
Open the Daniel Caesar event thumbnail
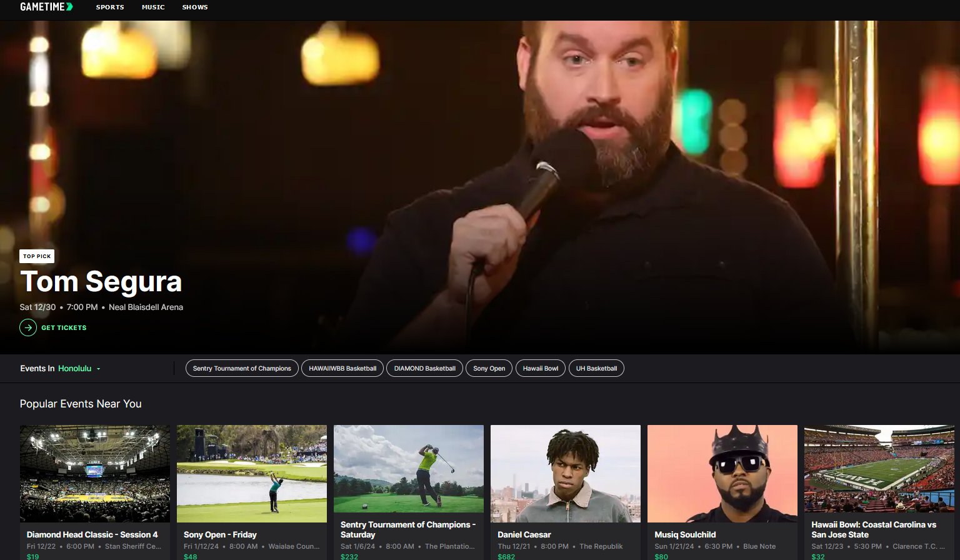[566, 473]
